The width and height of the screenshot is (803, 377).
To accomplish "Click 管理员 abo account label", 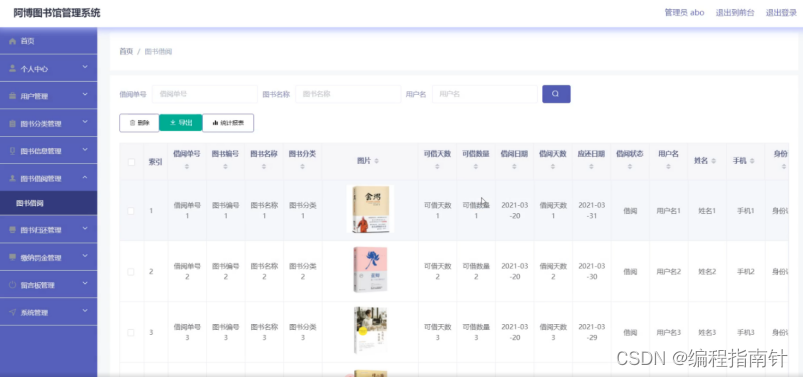I will 684,13.
